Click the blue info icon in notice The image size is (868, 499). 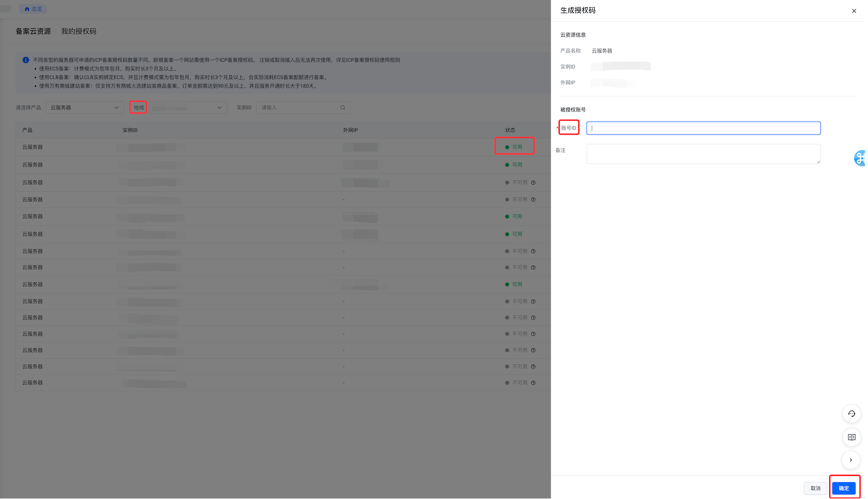26,60
